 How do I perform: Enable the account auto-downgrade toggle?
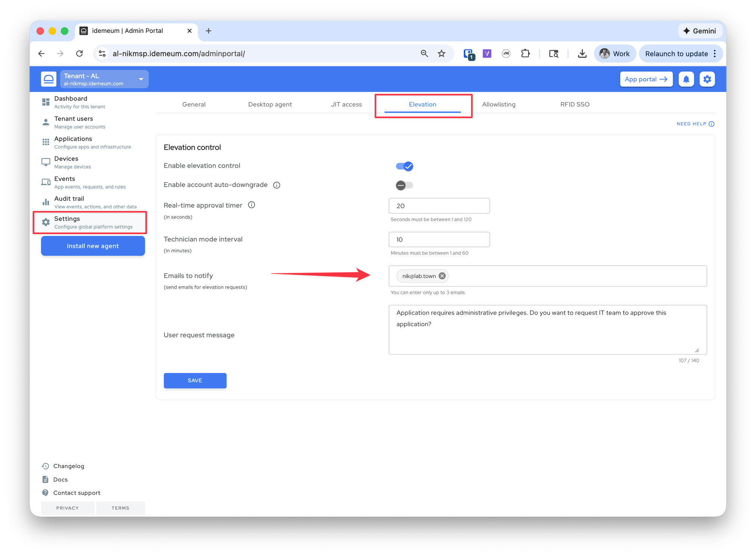(404, 185)
